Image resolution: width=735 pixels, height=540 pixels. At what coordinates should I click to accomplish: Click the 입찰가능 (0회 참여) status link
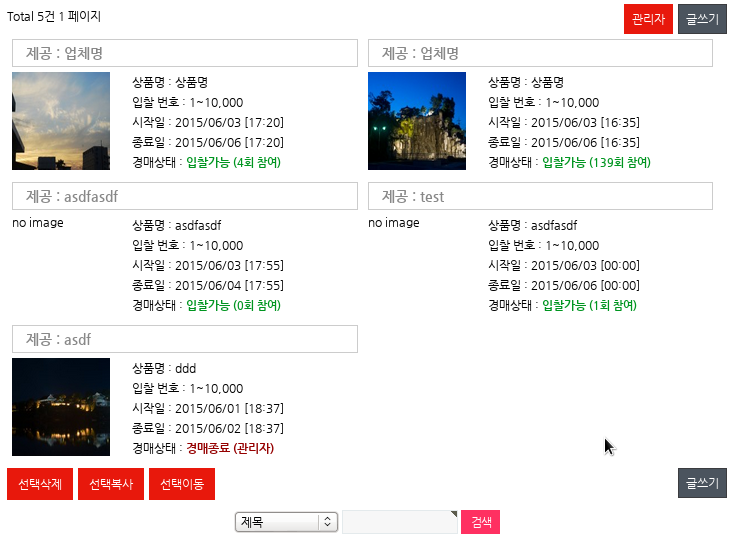tap(233, 305)
